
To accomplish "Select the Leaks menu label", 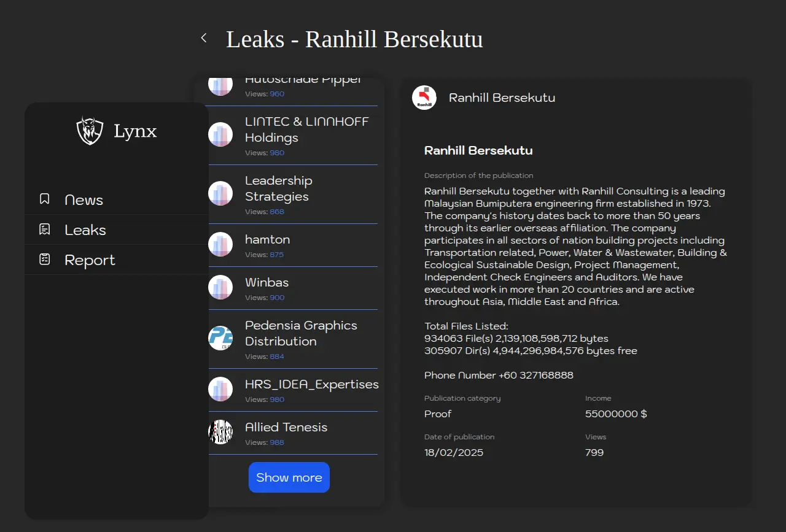I will point(85,230).
